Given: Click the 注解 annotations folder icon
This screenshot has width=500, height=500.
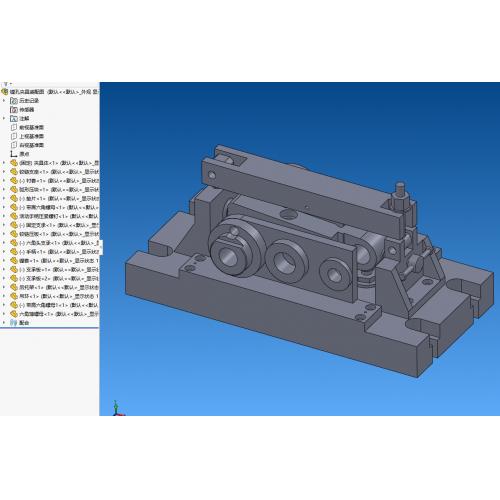Looking at the screenshot, I should coord(14,118).
